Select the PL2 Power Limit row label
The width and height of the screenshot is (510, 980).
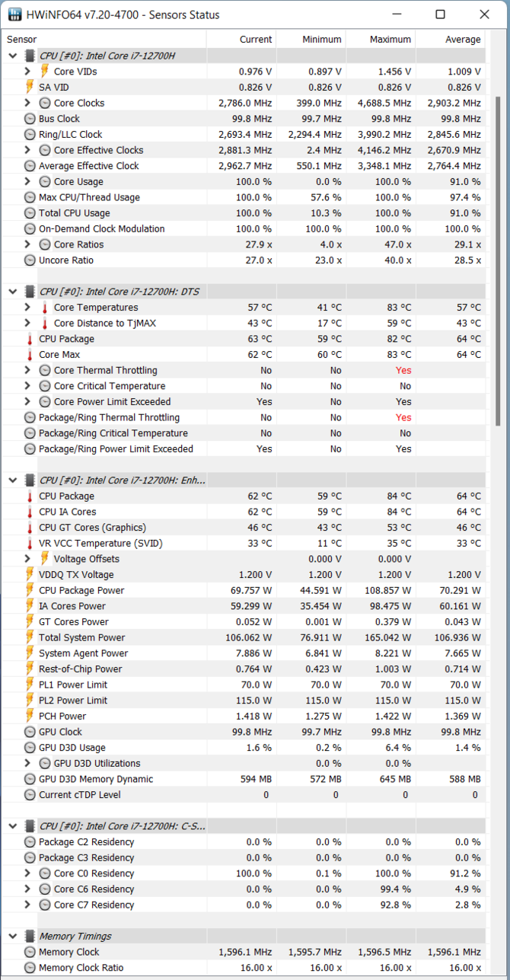pyautogui.click(x=73, y=701)
